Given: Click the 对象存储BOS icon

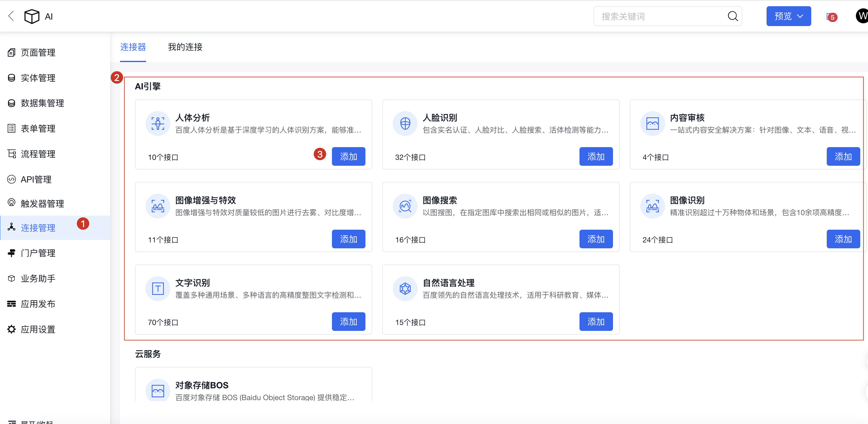Looking at the screenshot, I should click(x=158, y=391).
